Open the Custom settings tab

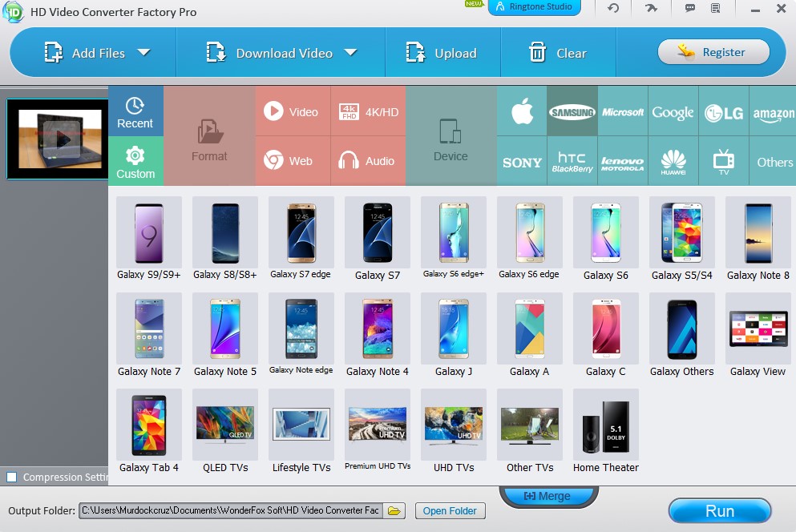(135, 161)
